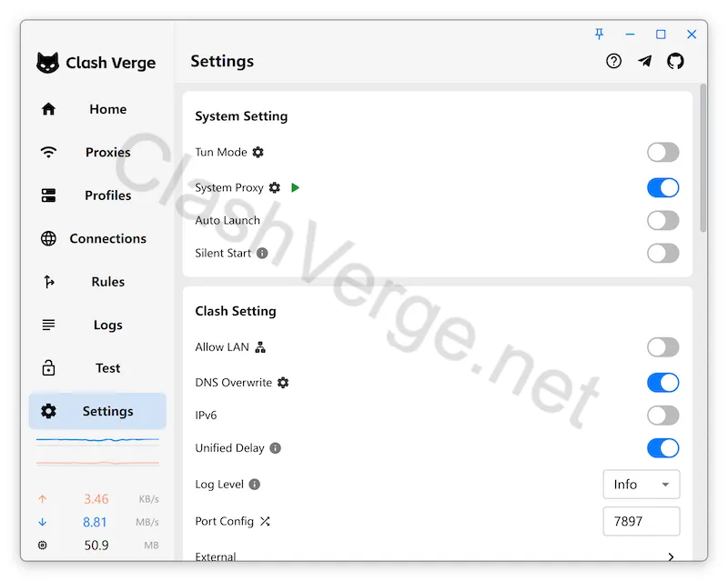Click the Port Config shuffle icon

tap(265, 521)
